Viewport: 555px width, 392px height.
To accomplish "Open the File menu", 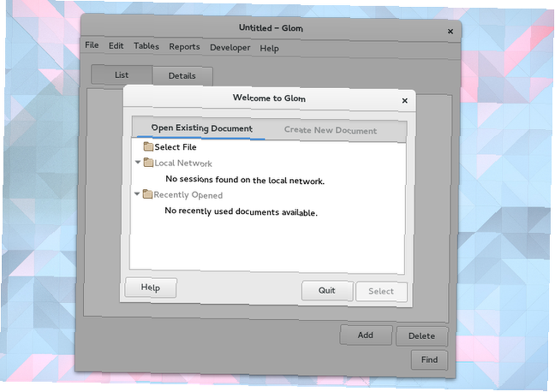I will pos(92,45).
